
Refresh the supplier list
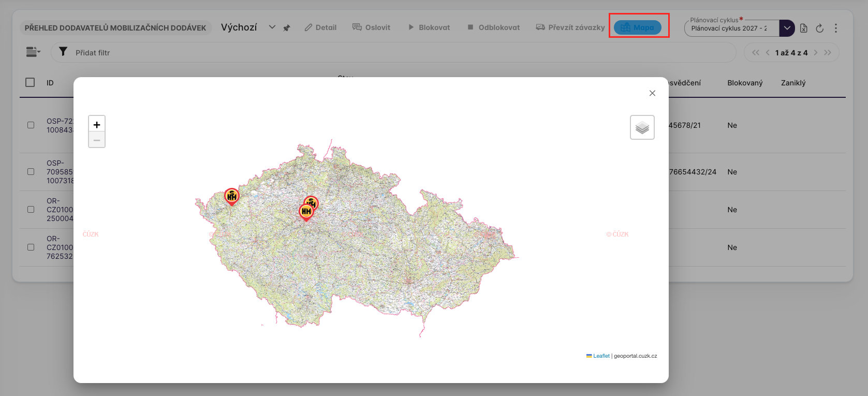point(819,28)
